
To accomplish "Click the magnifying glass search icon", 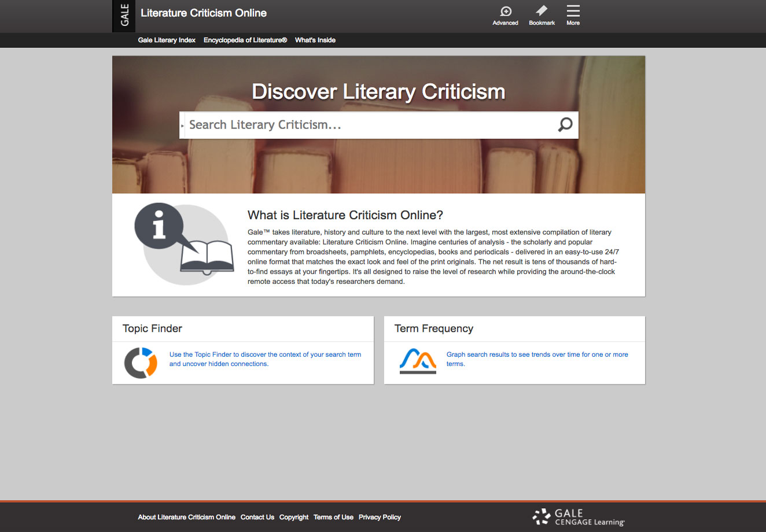I will (565, 124).
